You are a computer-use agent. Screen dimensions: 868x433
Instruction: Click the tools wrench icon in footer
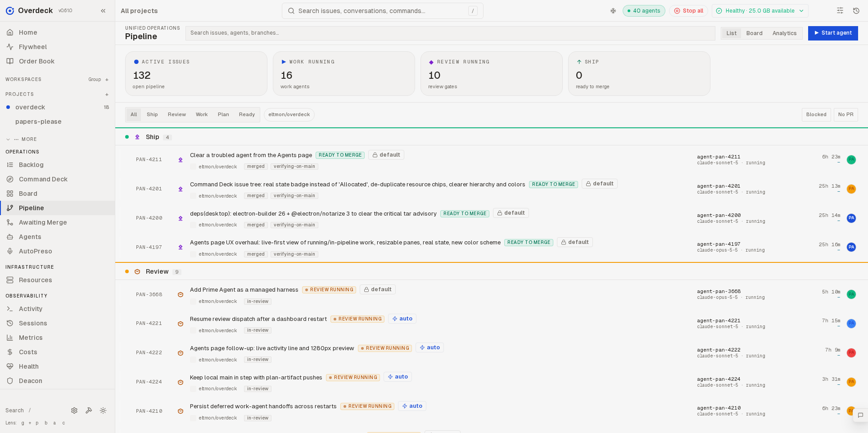pyautogui.click(x=89, y=410)
